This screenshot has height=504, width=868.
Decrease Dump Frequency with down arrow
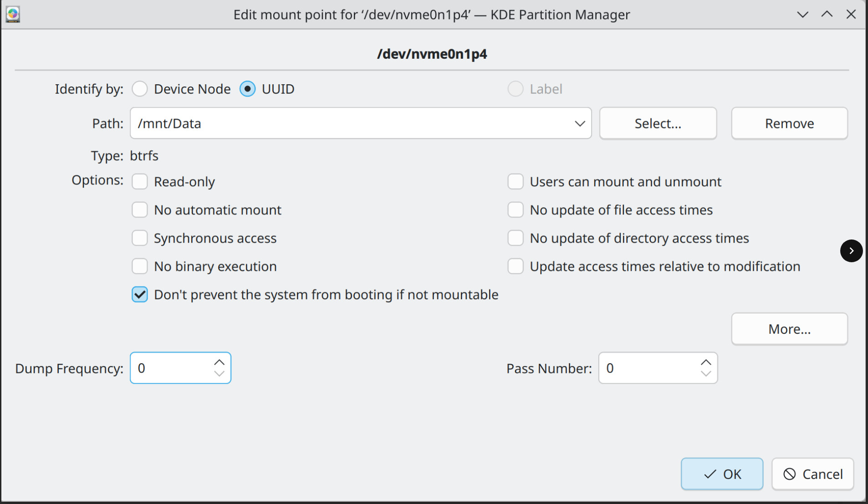pos(219,374)
